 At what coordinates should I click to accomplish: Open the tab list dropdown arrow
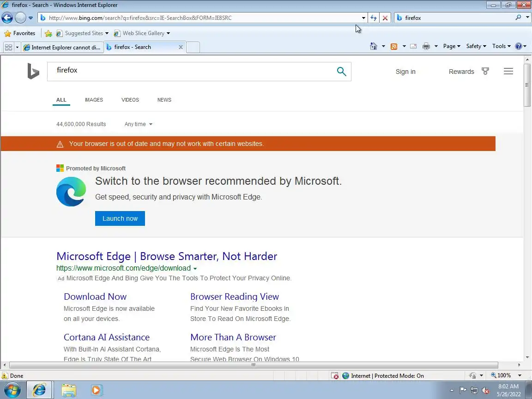point(17,47)
